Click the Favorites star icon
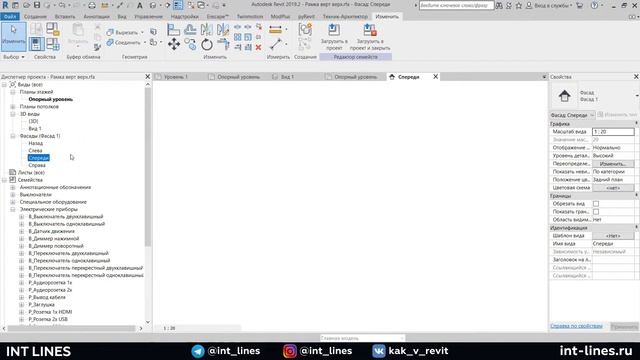 (x=518, y=5)
